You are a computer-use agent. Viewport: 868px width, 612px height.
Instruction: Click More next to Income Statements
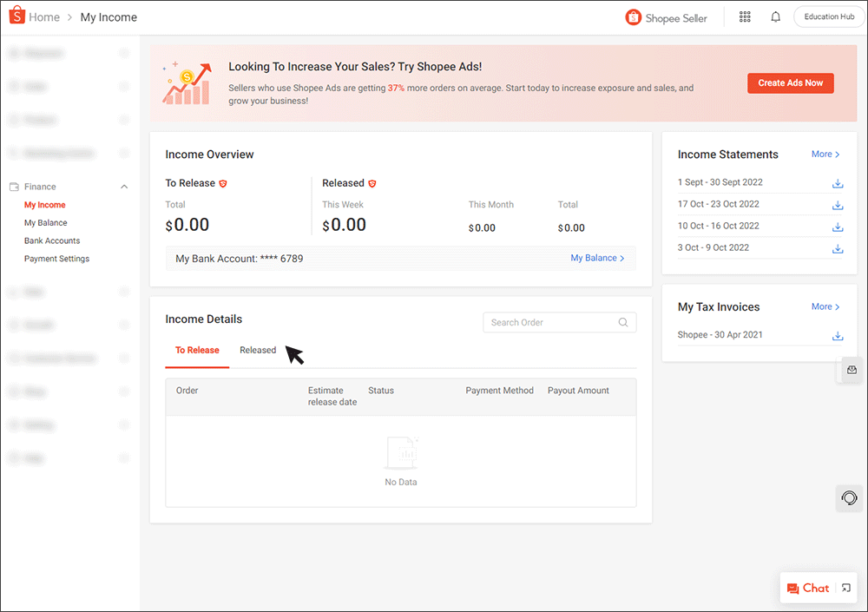[x=824, y=154]
